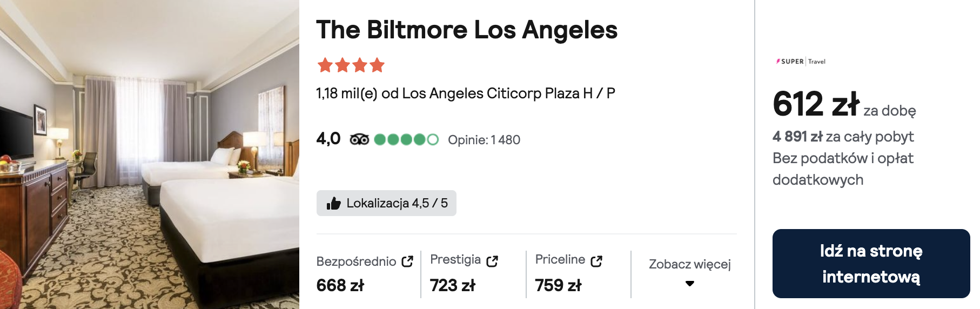Click the distance from Citicorp Plaza text
The width and height of the screenshot is (980, 309).
(466, 93)
